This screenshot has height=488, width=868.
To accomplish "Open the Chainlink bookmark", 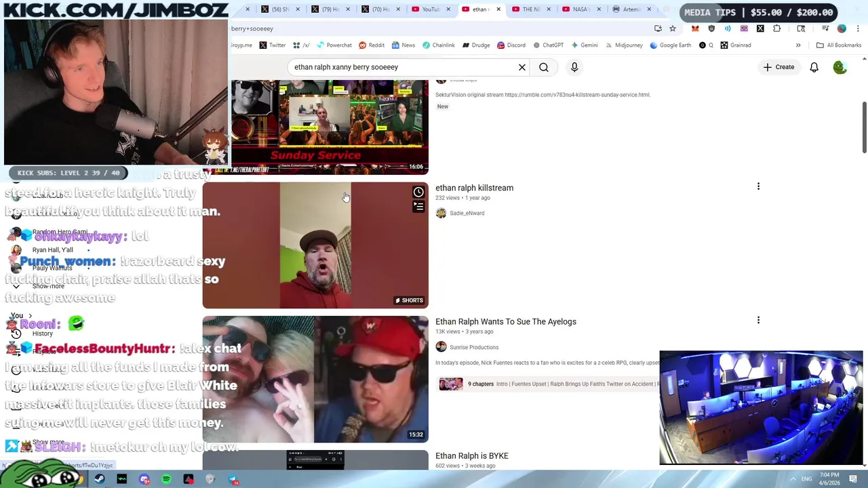I will pyautogui.click(x=438, y=45).
